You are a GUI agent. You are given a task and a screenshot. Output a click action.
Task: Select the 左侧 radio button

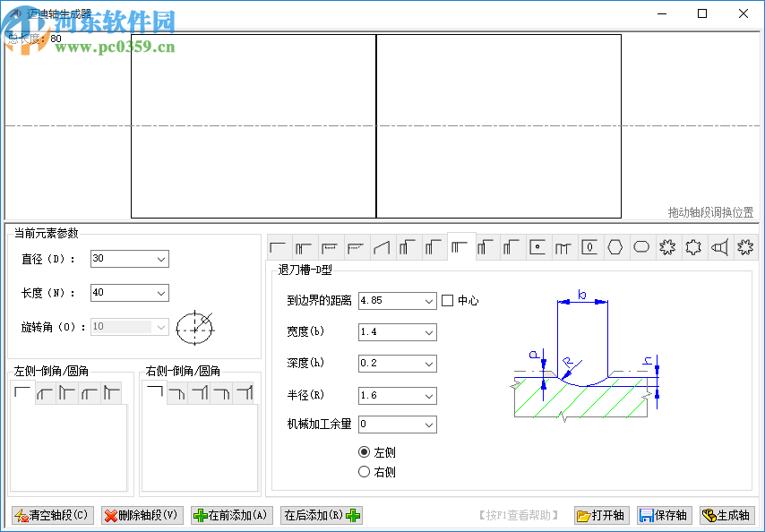click(365, 451)
